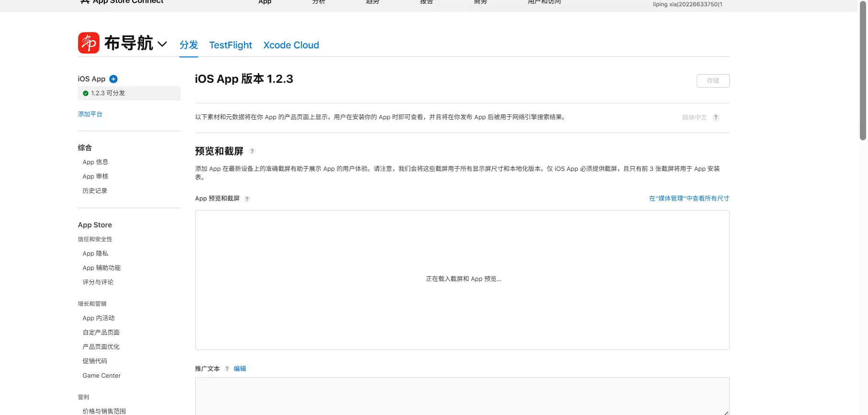The width and height of the screenshot is (868, 415).
Task: Click the 布导航 red app icon
Action: 89,43
